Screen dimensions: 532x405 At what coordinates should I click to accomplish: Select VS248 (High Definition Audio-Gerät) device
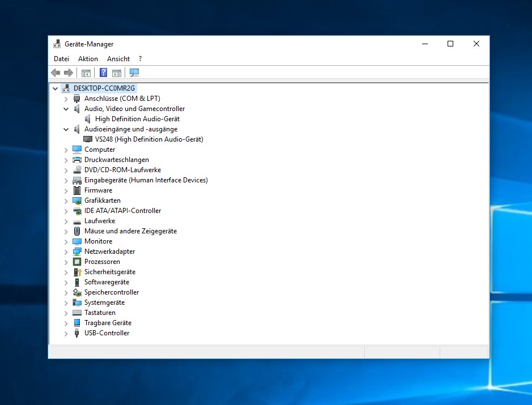pyautogui.click(x=149, y=139)
